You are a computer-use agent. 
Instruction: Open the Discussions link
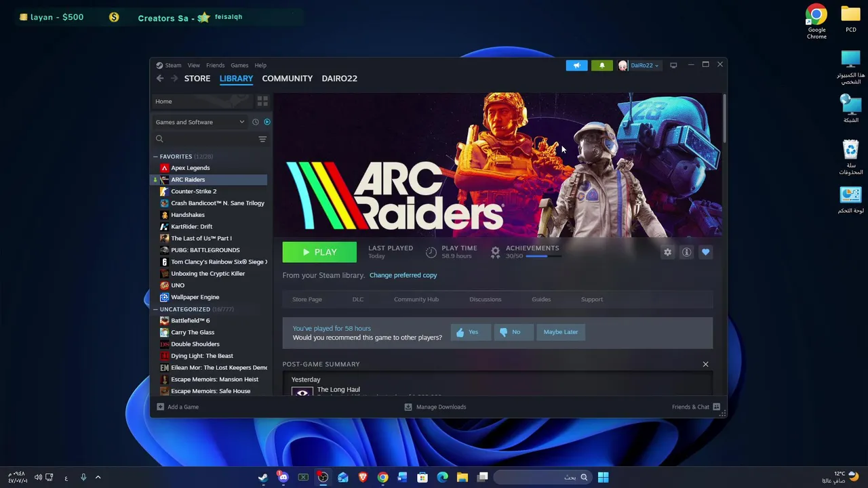[486, 299]
